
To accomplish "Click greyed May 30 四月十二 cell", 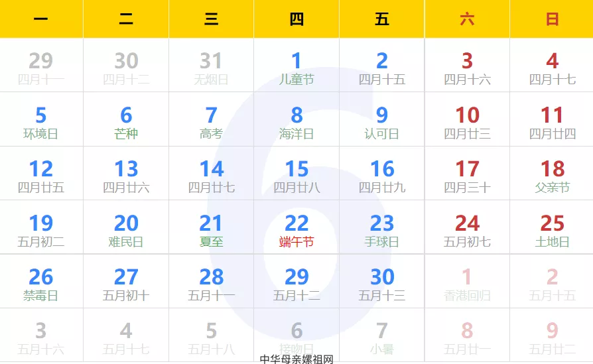I will pyautogui.click(x=126, y=65).
